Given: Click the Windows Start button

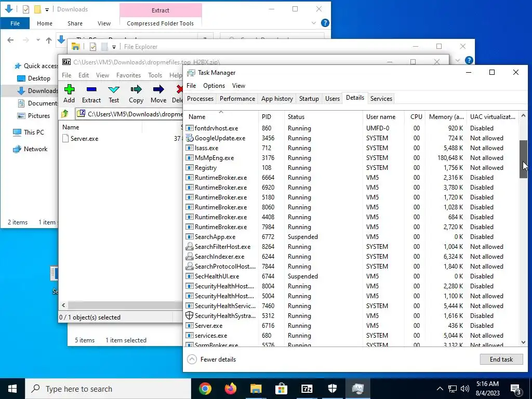Looking at the screenshot, I should (x=12, y=389).
